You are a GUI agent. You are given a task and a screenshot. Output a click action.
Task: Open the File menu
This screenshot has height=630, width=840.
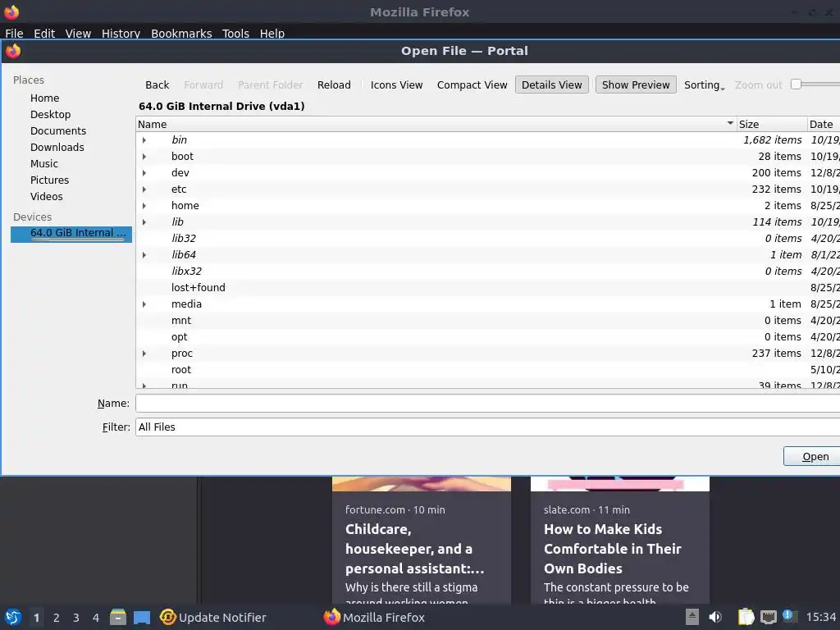14,33
